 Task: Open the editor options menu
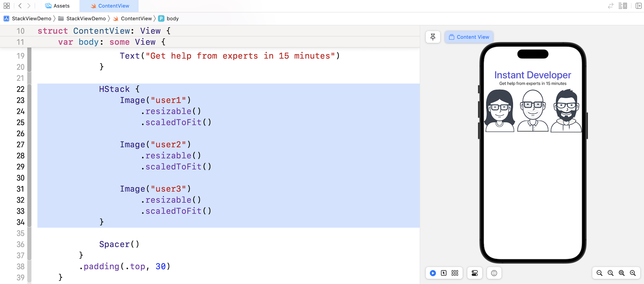click(623, 6)
